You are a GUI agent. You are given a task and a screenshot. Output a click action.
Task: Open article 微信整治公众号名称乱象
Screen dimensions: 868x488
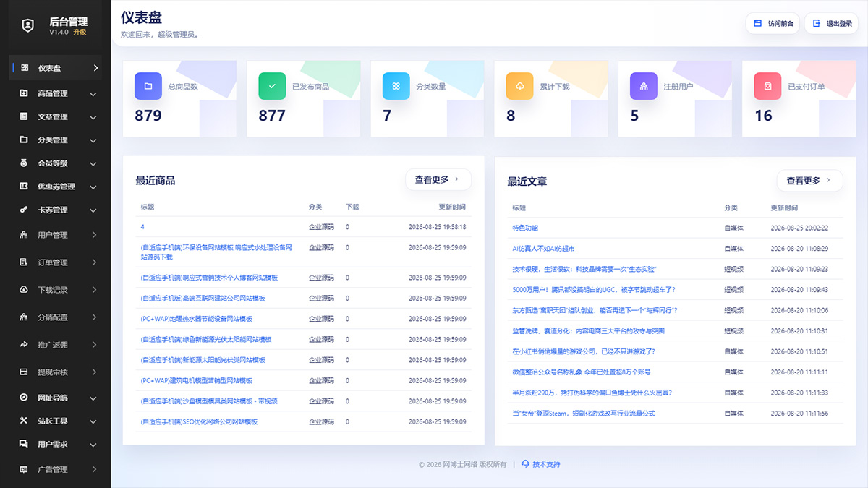click(582, 372)
